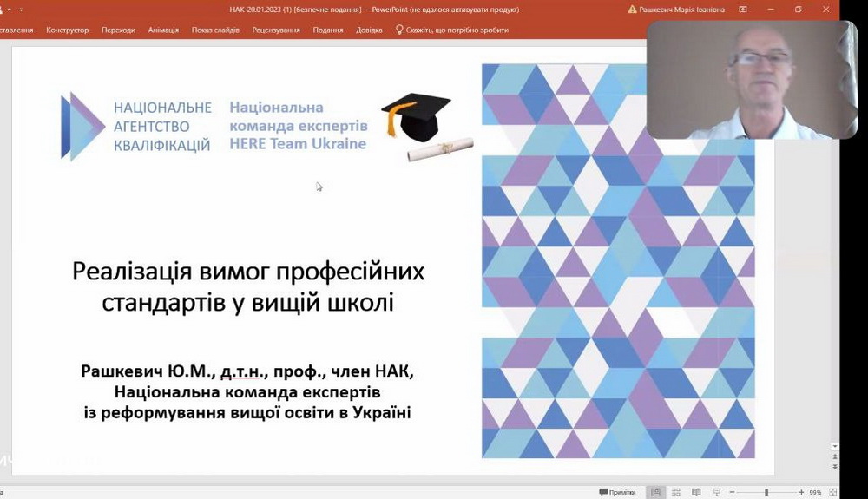Open the Показ слайдів tab
This screenshot has height=499, width=868.
(x=215, y=30)
